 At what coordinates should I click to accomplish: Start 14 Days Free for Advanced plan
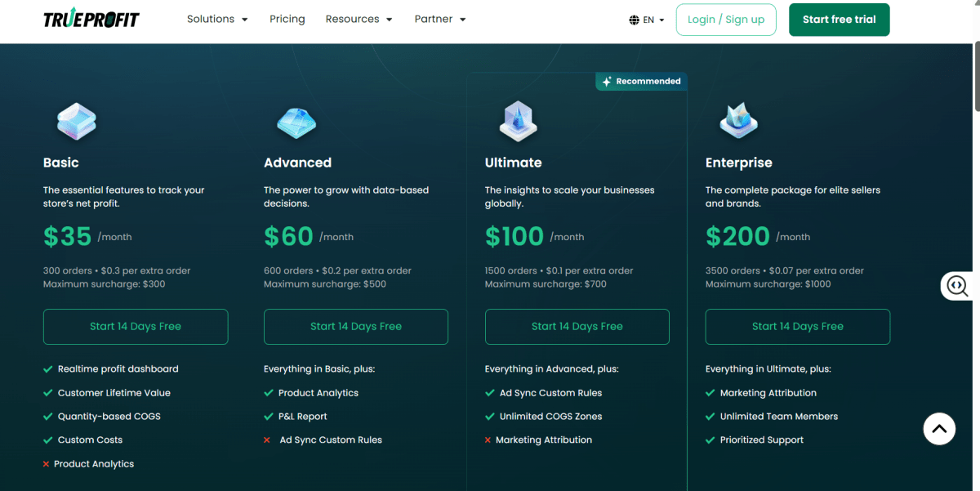pyautogui.click(x=356, y=327)
